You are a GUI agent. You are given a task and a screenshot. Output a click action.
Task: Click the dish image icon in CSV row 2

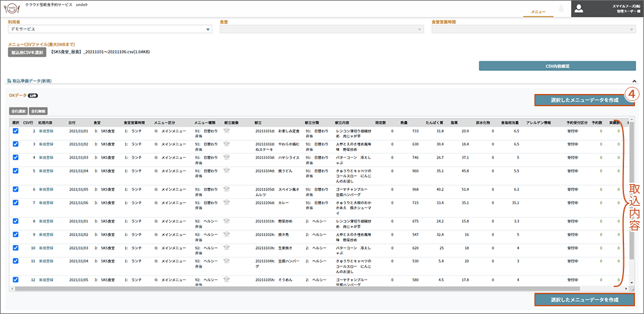(226, 131)
